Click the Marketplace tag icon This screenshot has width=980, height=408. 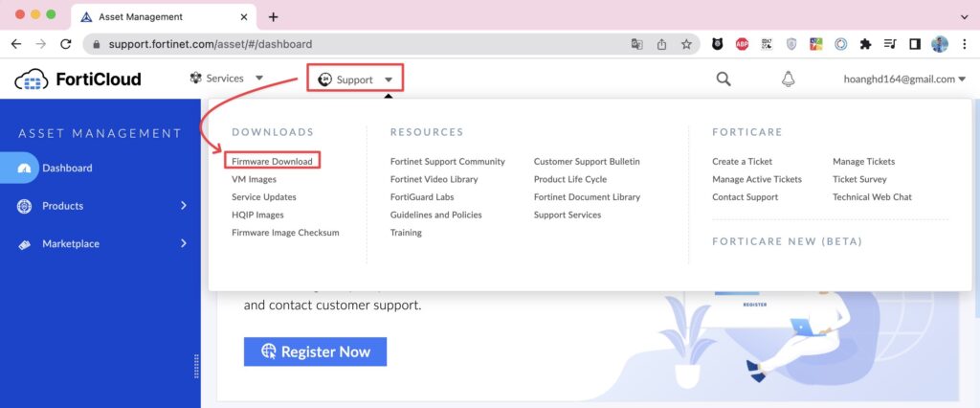(24, 244)
